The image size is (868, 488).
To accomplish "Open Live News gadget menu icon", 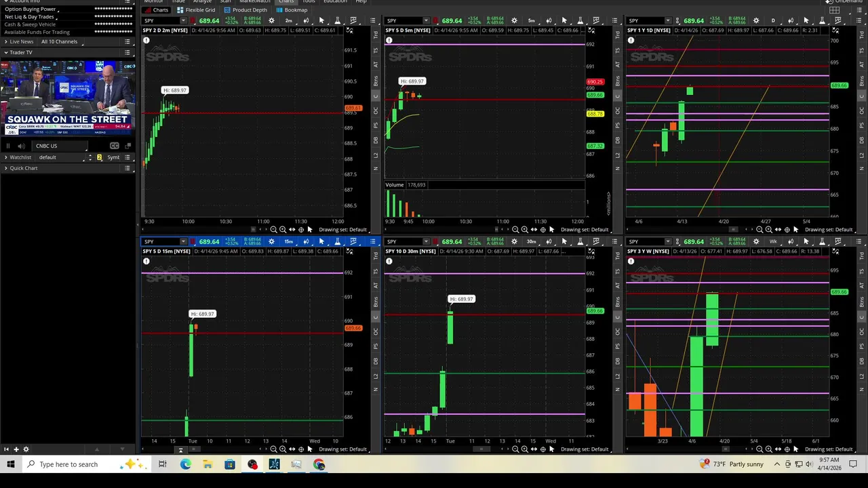I will [127, 41].
